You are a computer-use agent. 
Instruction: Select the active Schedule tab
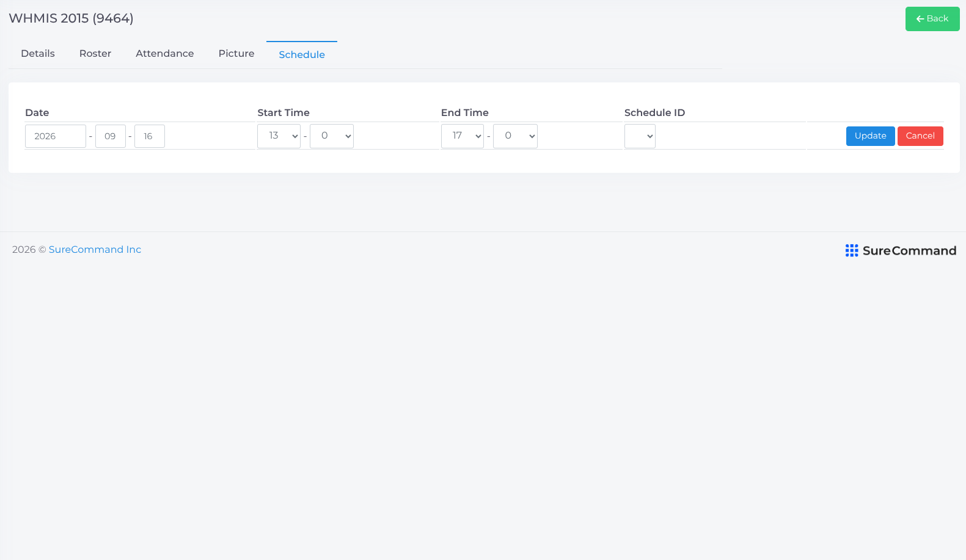[302, 54]
